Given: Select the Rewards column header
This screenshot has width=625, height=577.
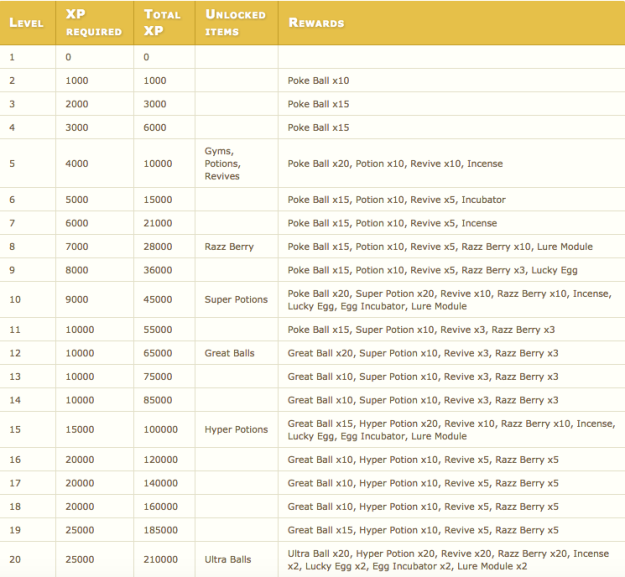Looking at the screenshot, I should pyautogui.click(x=315, y=22).
